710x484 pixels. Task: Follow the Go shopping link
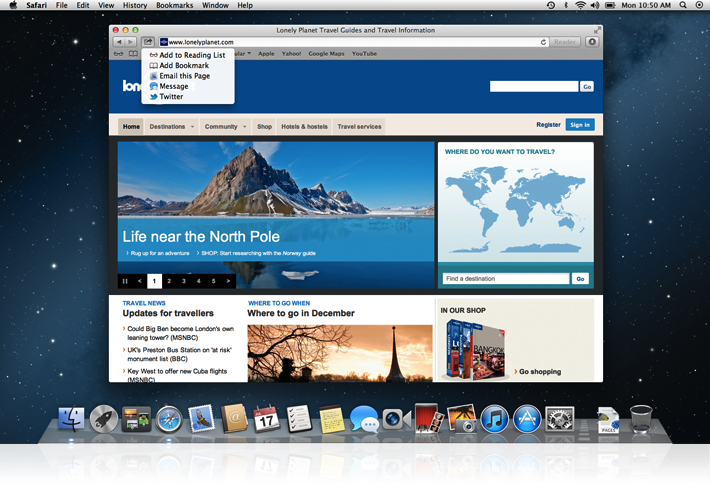tap(540, 372)
